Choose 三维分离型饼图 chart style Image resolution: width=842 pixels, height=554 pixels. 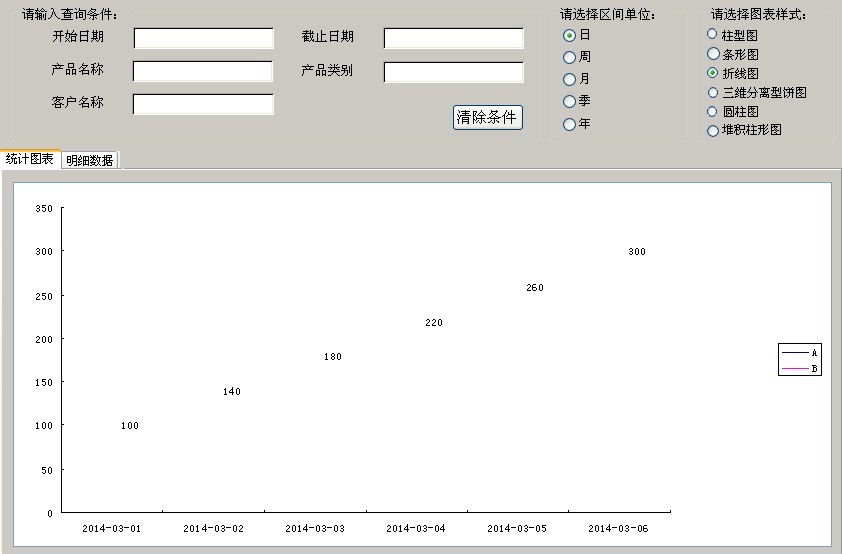tap(713, 92)
